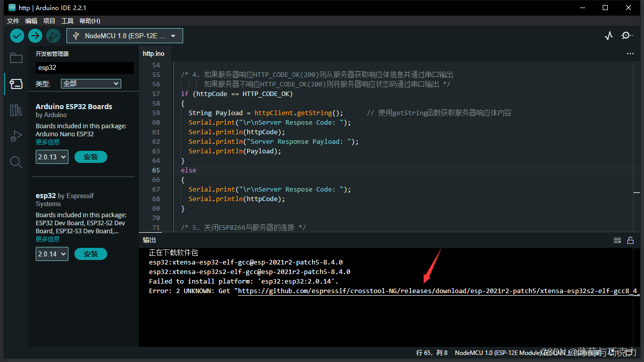The image size is (644, 362).
Task: Click the 行 65，列 8 cursor position status
Action: 432,353
